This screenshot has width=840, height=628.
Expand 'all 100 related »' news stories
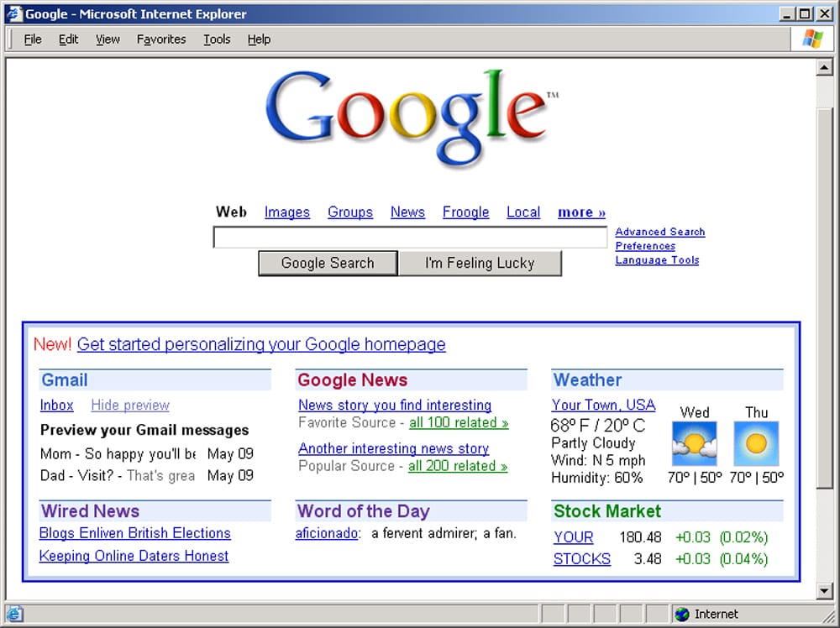[459, 423]
